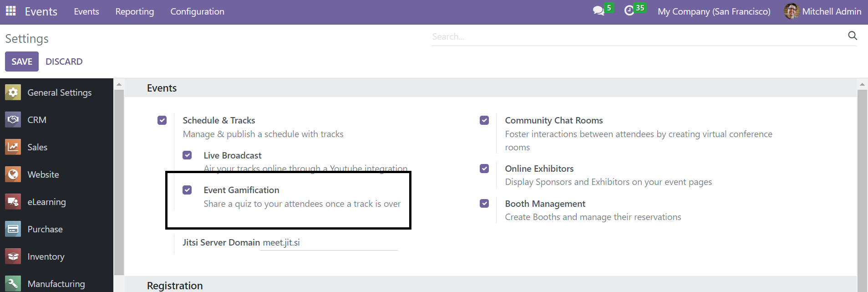Select the Inventory box icon
868x292 pixels.
pos(13,256)
